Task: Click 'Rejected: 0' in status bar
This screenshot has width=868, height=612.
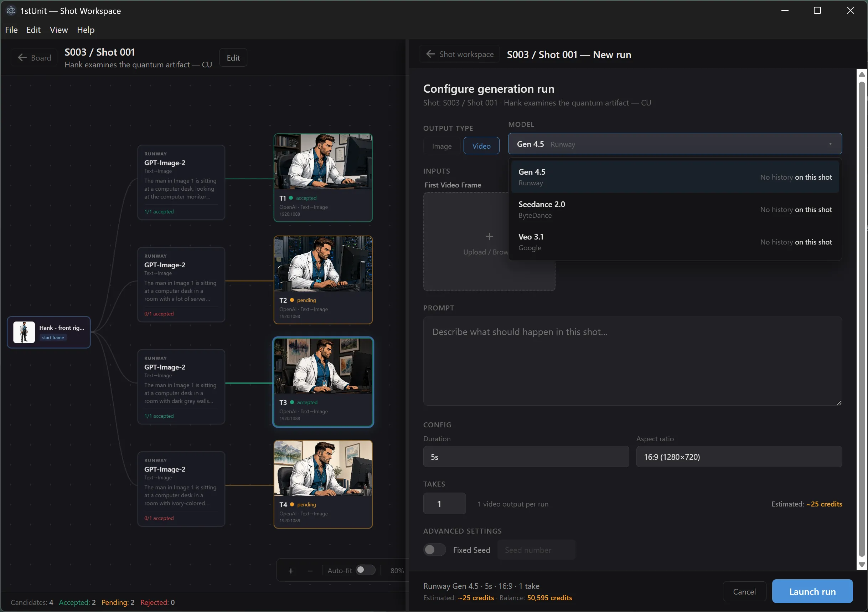Action: tap(157, 602)
